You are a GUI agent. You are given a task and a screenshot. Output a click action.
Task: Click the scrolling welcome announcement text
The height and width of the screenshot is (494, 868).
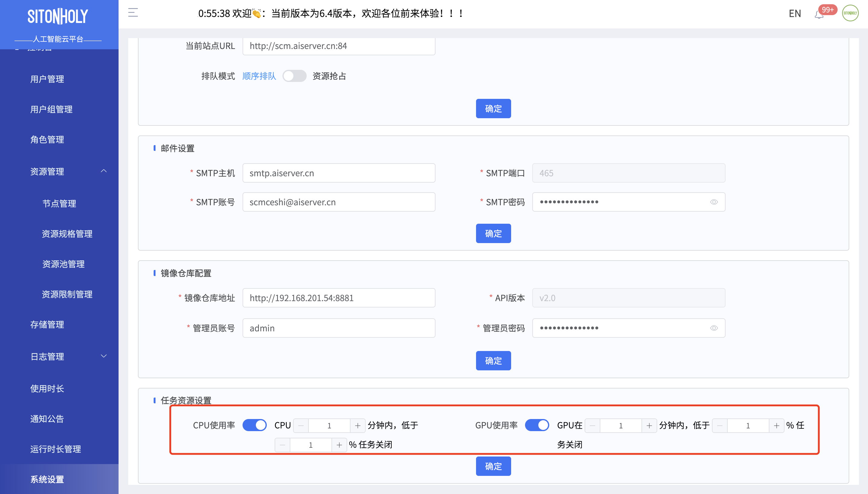(x=331, y=14)
